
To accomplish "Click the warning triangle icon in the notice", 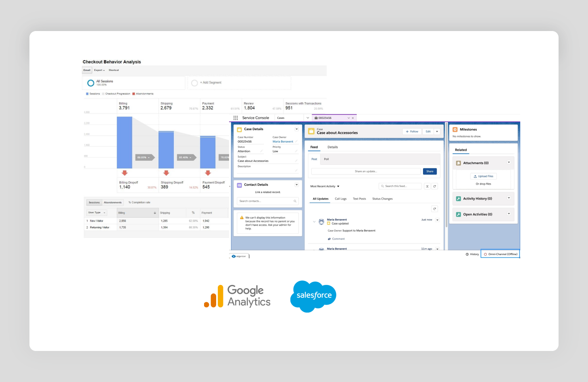I will tap(242, 218).
